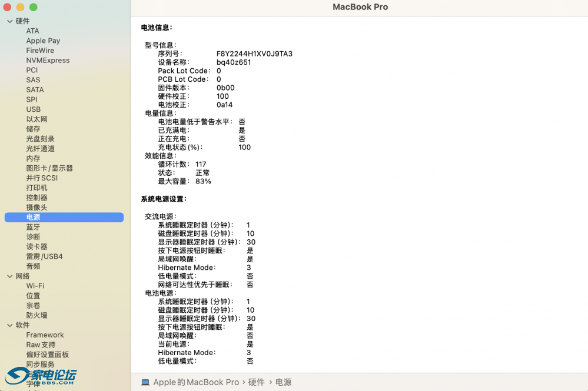Click the 电池信息 heading
Screen dimensions: 588x391
coord(157,28)
